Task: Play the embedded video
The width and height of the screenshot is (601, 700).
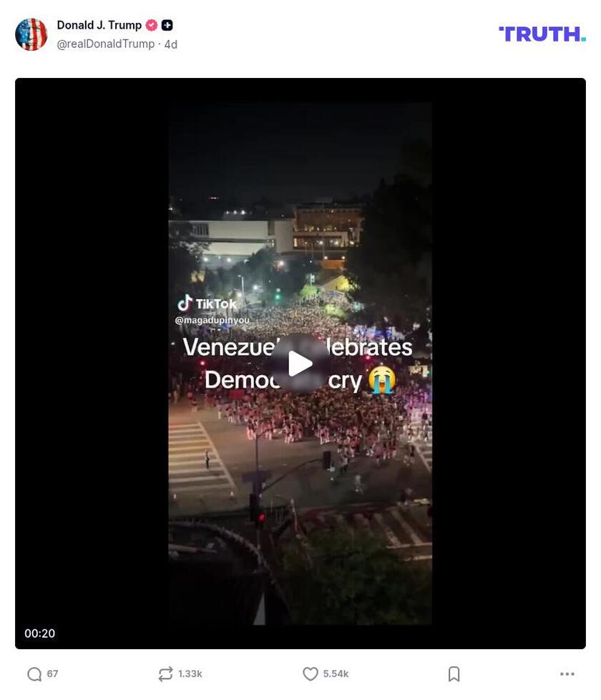Action: click(300, 364)
